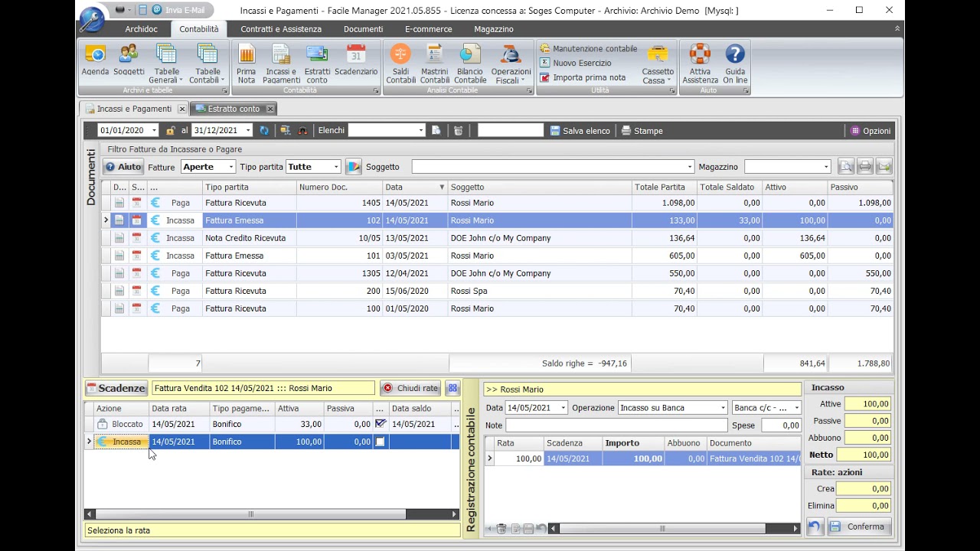The height and width of the screenshot is (551, 980).
Task: Open the Documenti ribbon tab
Action: 363,29
